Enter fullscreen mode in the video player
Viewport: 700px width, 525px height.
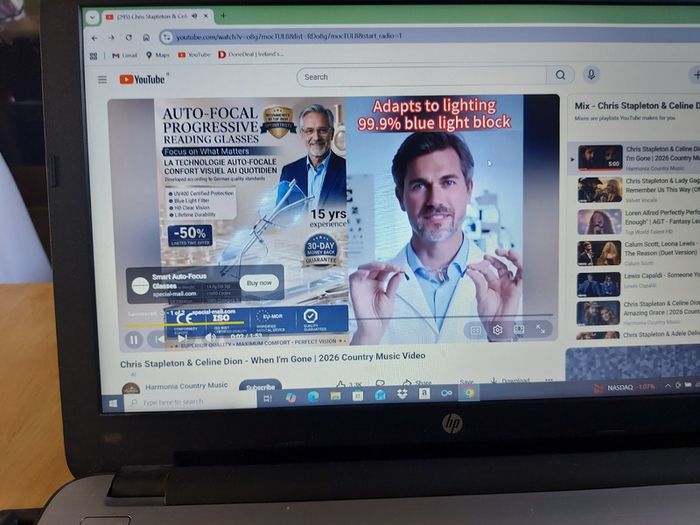tap(540, 329)
